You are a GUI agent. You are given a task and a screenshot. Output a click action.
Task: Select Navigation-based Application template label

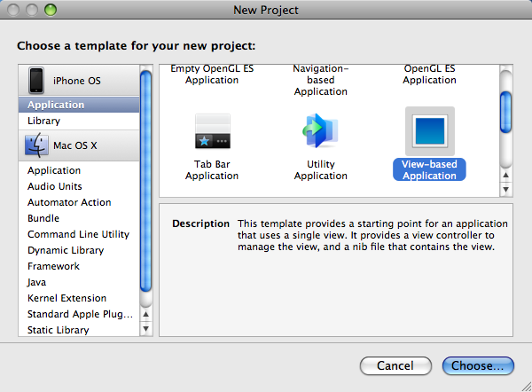pyautogui.click(x=321, y=80)
